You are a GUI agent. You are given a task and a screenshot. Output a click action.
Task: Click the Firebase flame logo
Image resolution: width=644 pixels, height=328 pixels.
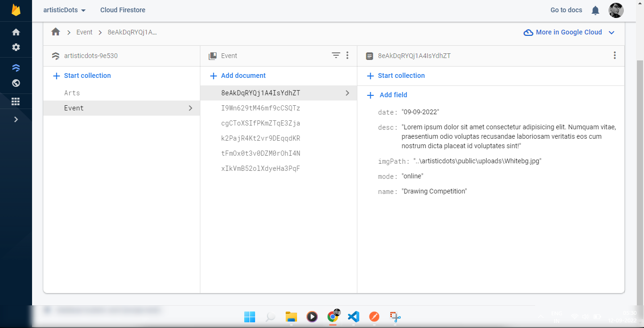tap(16, 10)
